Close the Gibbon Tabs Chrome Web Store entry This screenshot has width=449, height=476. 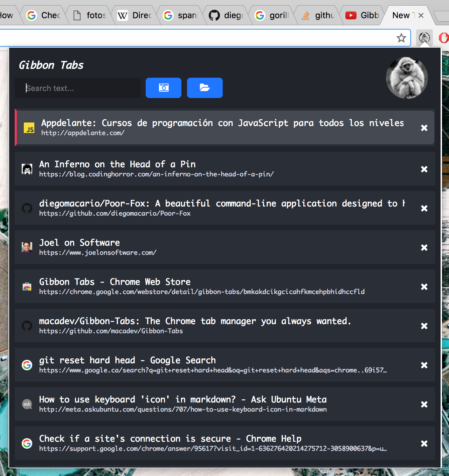point(424,287)
